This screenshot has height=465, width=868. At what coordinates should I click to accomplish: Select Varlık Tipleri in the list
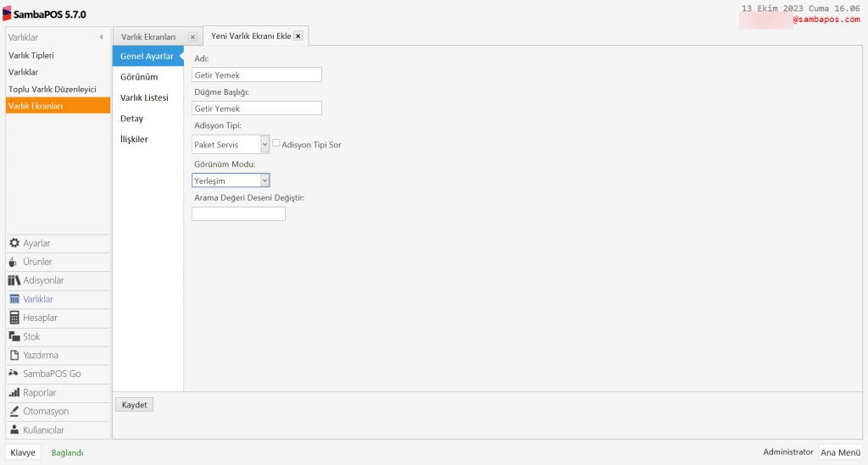point(31,55)
